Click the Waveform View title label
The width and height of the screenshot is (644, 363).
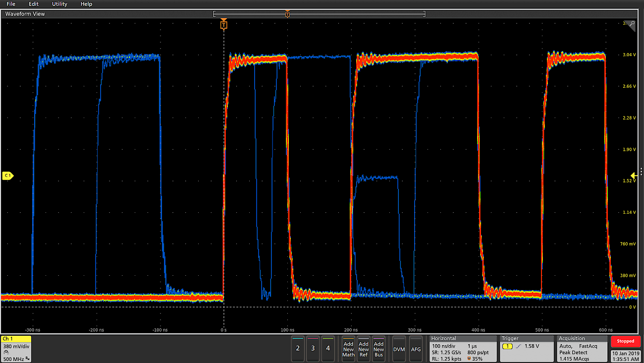tap(25, 14)
